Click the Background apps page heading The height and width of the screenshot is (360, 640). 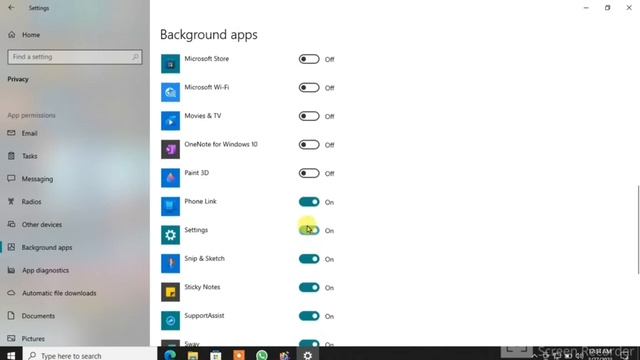coord(209,35)
